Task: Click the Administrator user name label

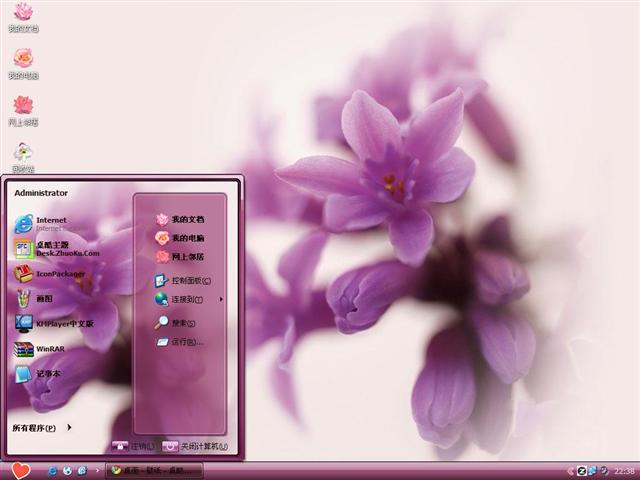Action: click(41, 193)
